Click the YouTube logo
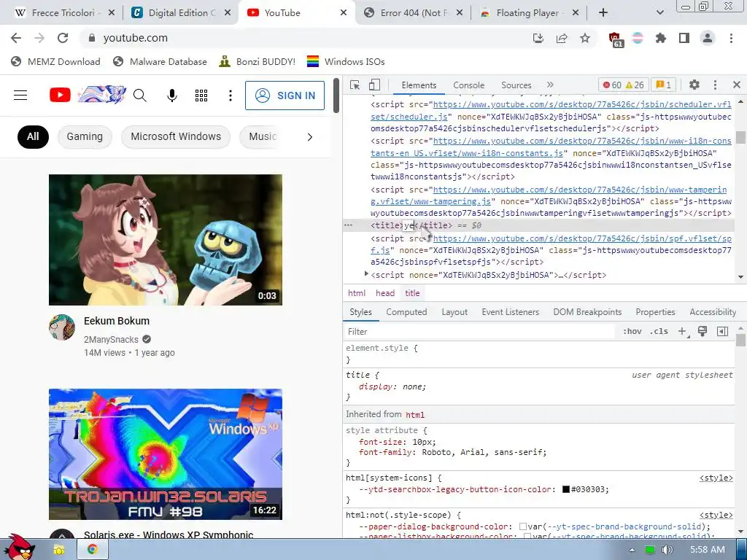The image size is (747, 560). 88,96
